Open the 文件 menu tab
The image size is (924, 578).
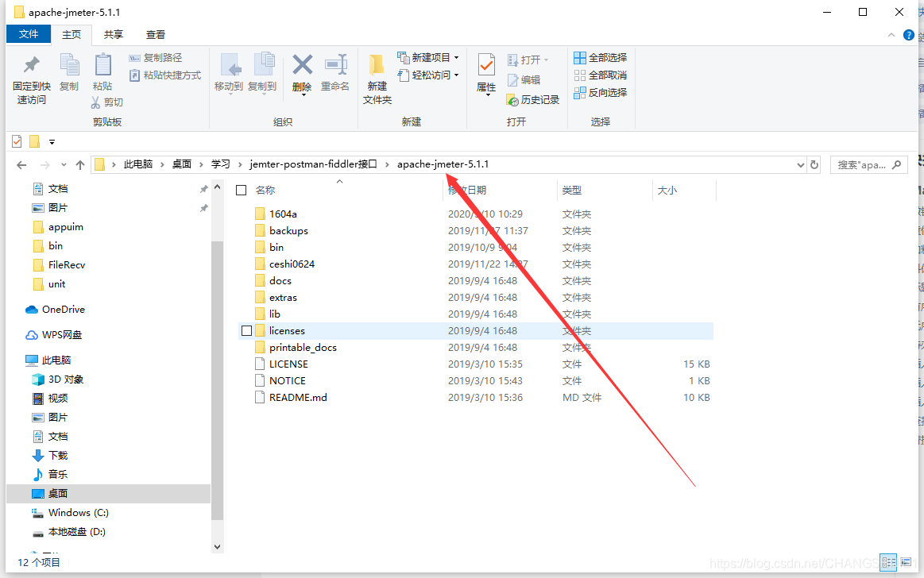[29, 34]
